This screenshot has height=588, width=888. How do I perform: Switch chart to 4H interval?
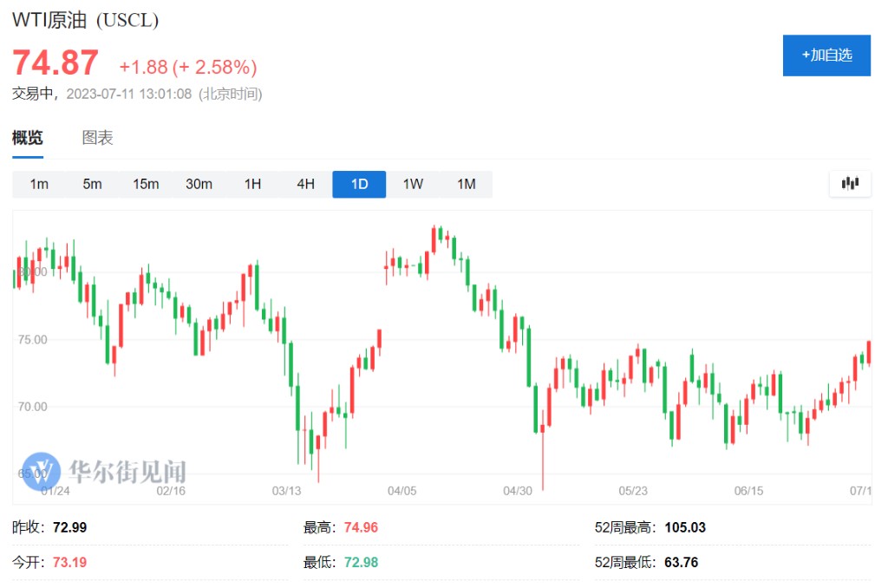point(306,184)
